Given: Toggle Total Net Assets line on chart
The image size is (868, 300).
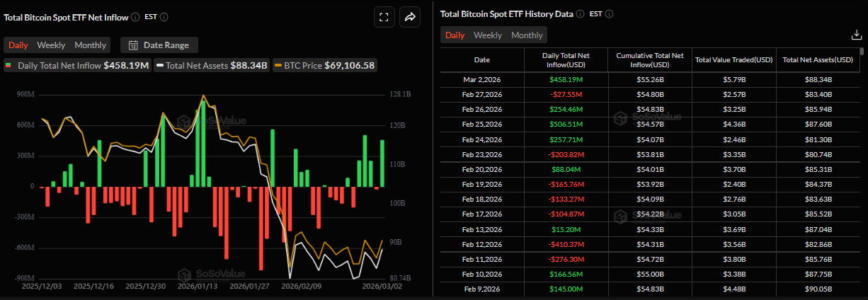Looking at the screenshot, I should [x=211, y=66].
